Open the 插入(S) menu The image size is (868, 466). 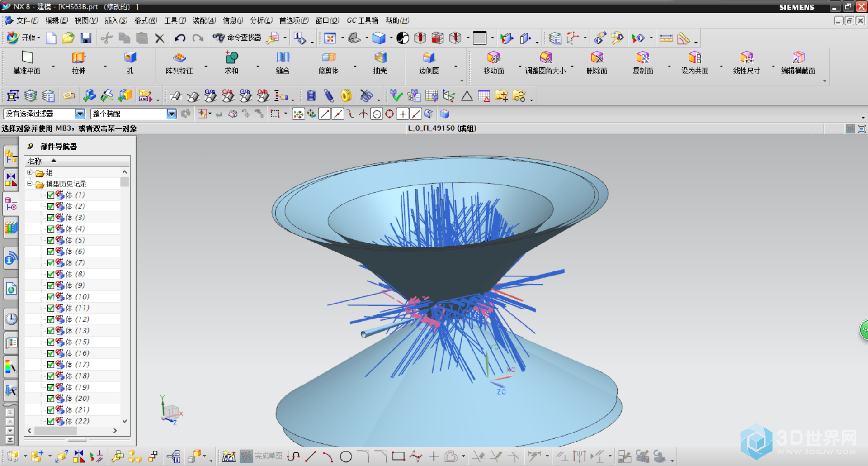[116, 20]
